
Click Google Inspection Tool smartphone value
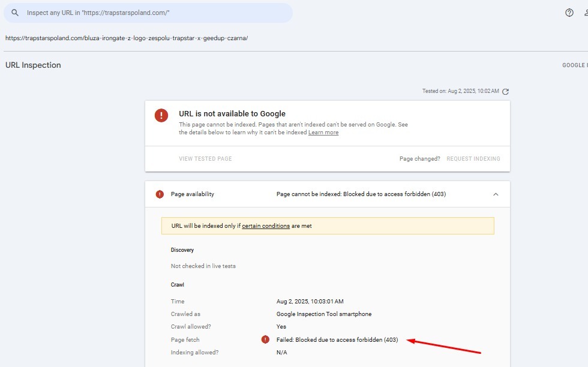point(324,314)
